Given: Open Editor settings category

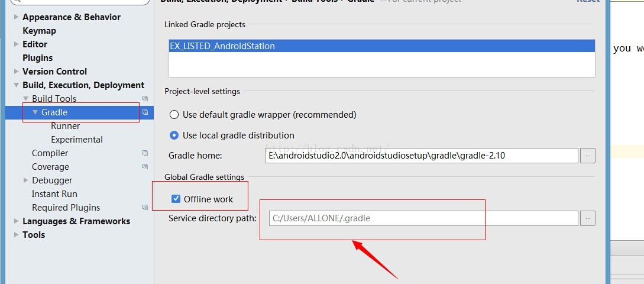Looking at the screenshot, I should pos(35,44).
